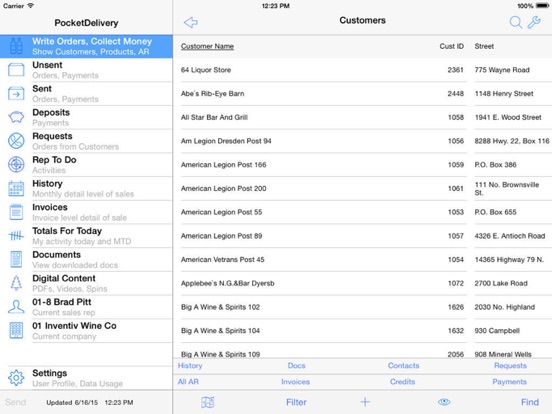552x414 pixels.
Task: Tap the Send button
Action: point(15,402)
